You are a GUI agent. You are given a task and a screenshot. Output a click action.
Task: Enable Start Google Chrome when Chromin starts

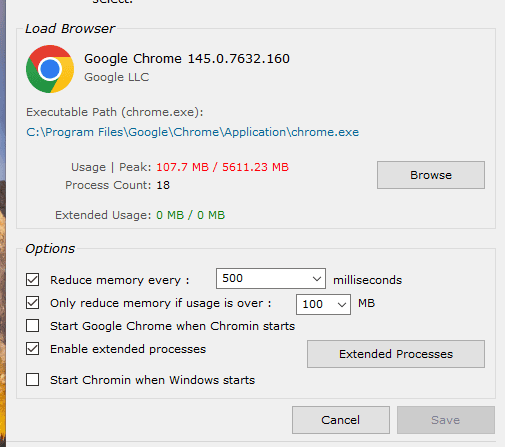click(32, 326)
